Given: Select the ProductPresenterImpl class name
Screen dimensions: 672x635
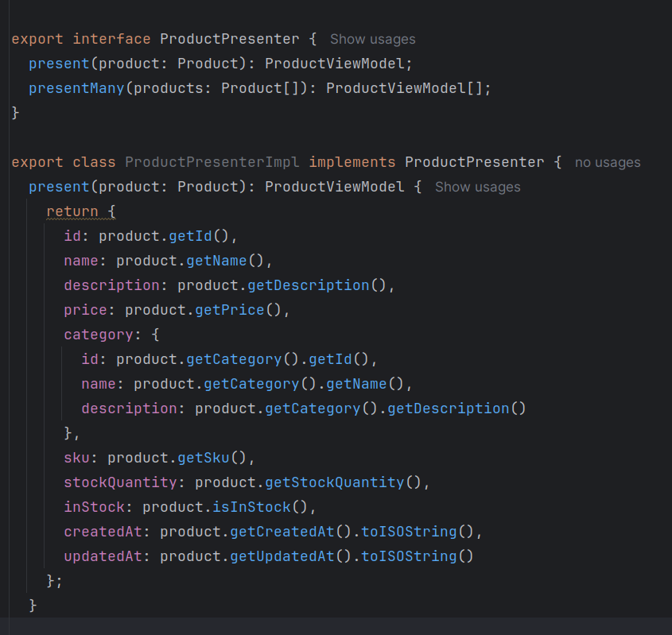Looking at the screenshot, I should pos(211,161).
